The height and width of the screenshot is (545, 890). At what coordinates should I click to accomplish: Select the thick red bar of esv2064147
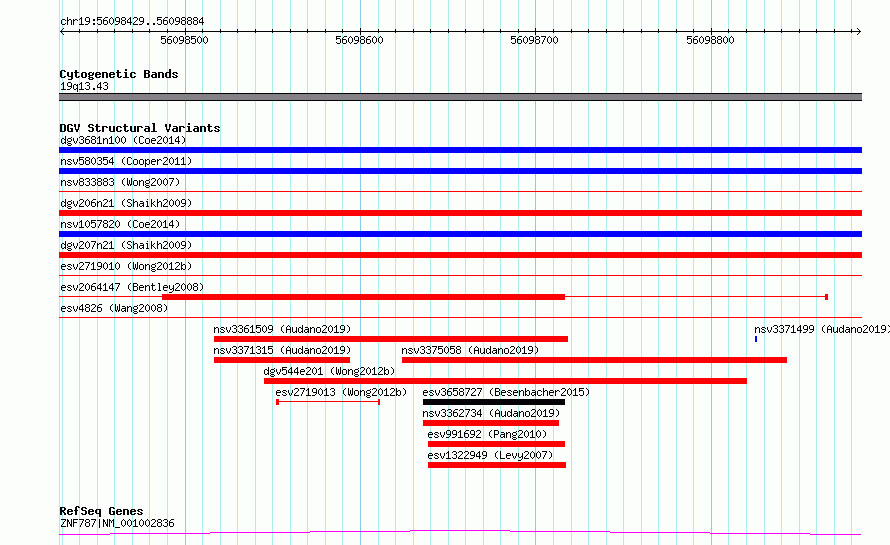(363, 297)
